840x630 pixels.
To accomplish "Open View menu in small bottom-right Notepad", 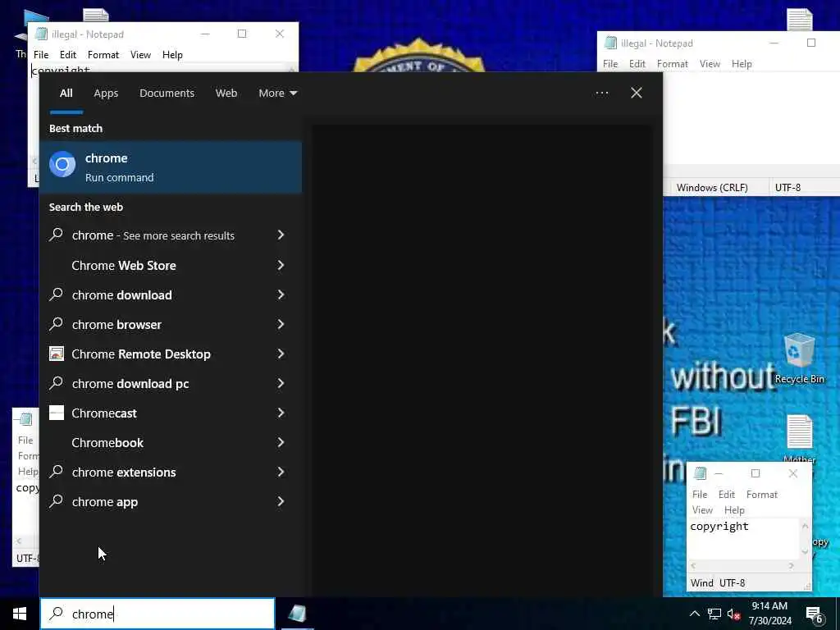I will pos(702,510).
